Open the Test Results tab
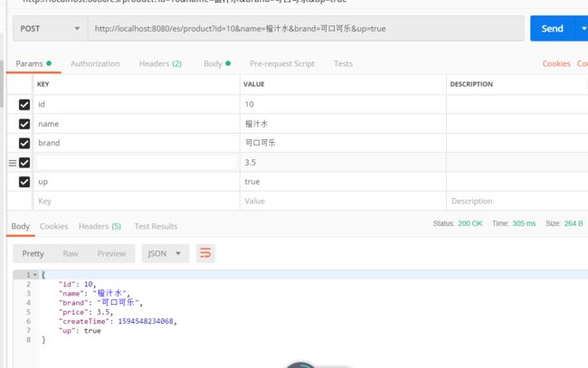The height and width of the screenshot is (368, 588). click(x=156, y=226)
